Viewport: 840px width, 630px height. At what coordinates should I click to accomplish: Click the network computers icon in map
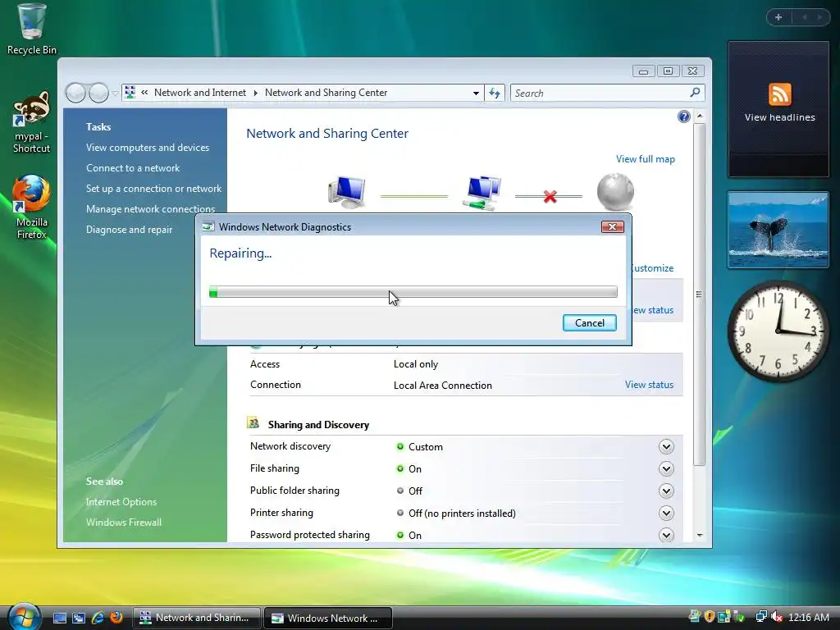482,192
